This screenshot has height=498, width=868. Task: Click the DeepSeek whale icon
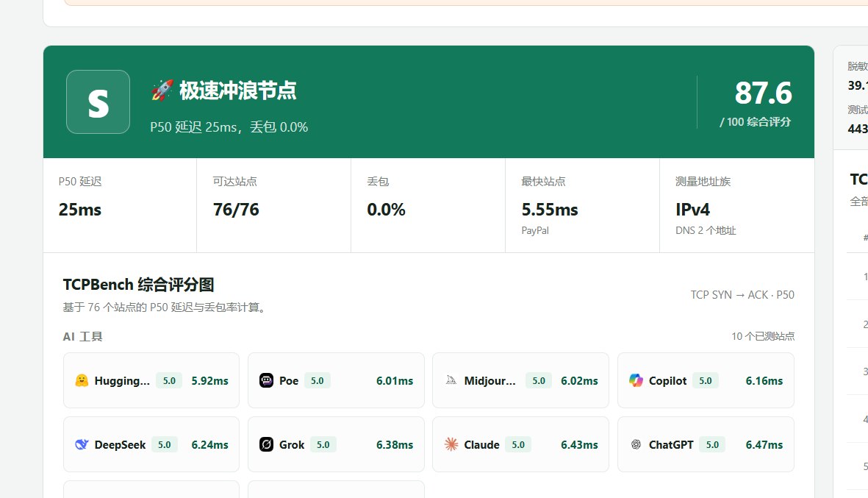point(82,444)
